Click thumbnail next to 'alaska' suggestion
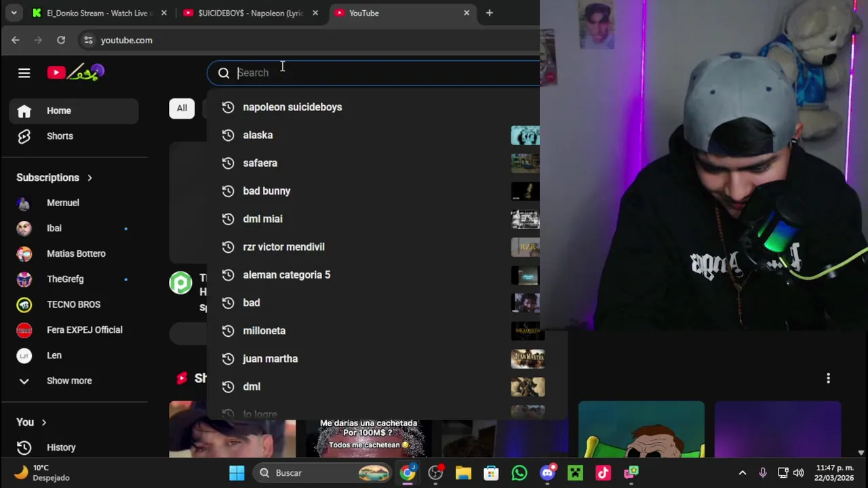Viewport: 868px width, 488px height. point(526,135)
